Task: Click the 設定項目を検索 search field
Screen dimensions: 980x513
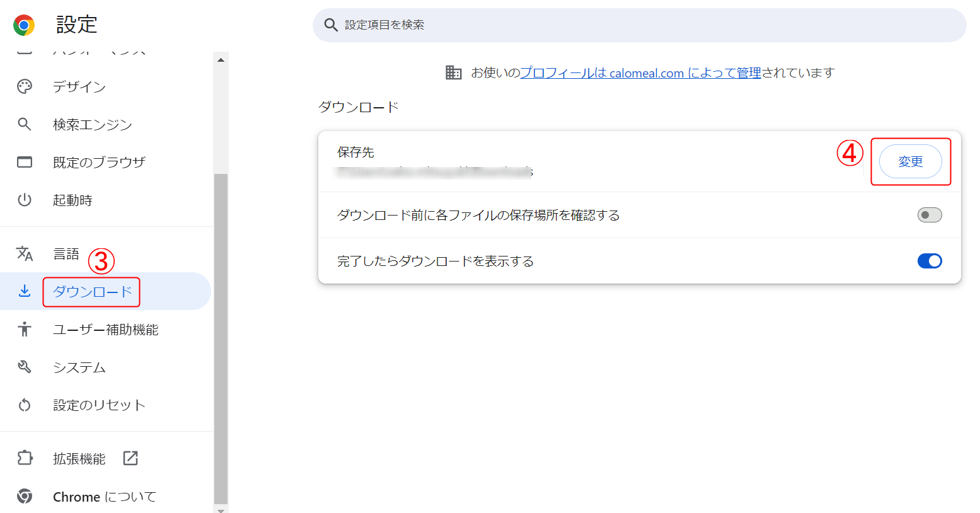Action: point(639,25)
